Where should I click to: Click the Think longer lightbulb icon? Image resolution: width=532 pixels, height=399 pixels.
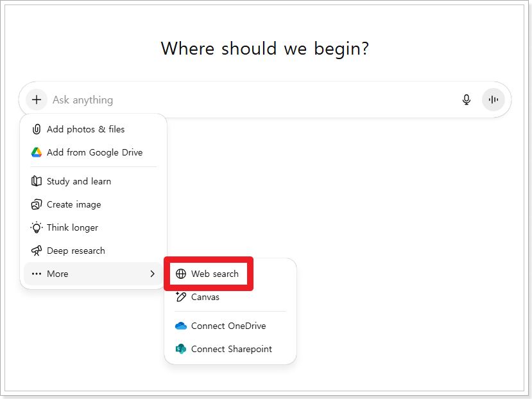point(37,227)
